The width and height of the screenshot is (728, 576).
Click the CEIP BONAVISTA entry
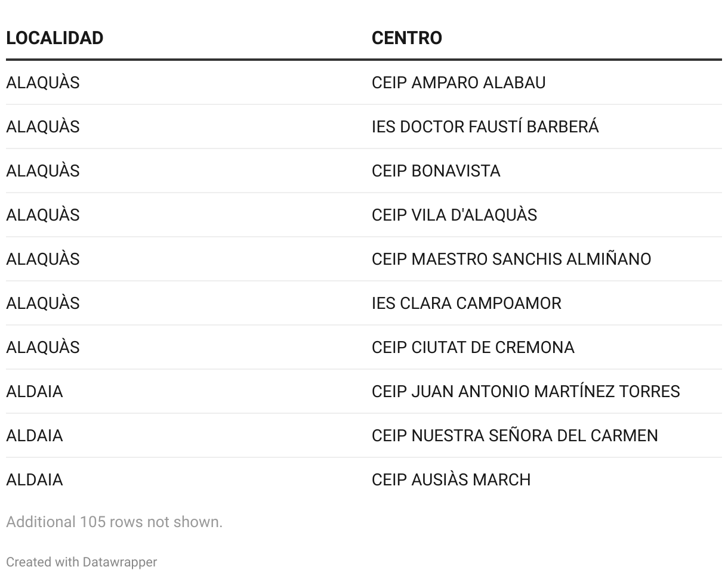pos(436,171)
